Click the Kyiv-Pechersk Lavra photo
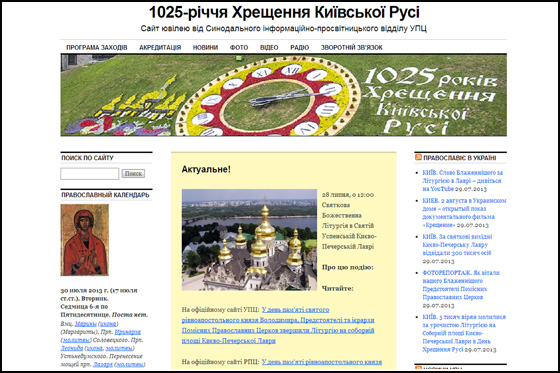This screenshot has height=373, width=560. click(x=249, y=240)
